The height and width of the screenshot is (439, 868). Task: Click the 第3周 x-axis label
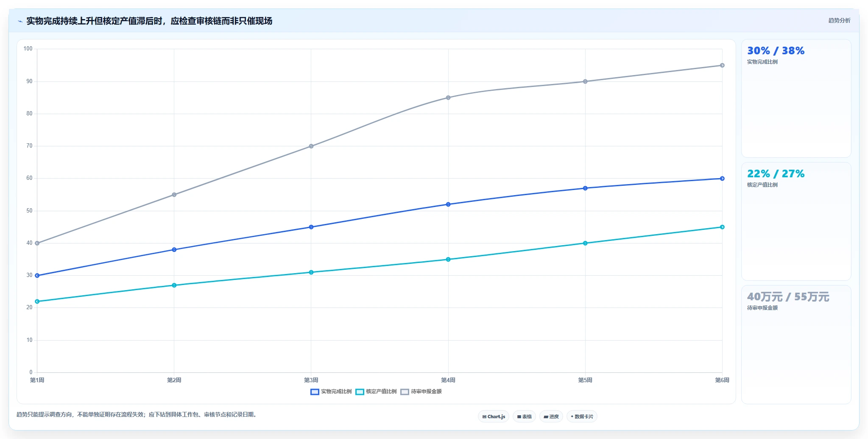(x=311, y=380)
